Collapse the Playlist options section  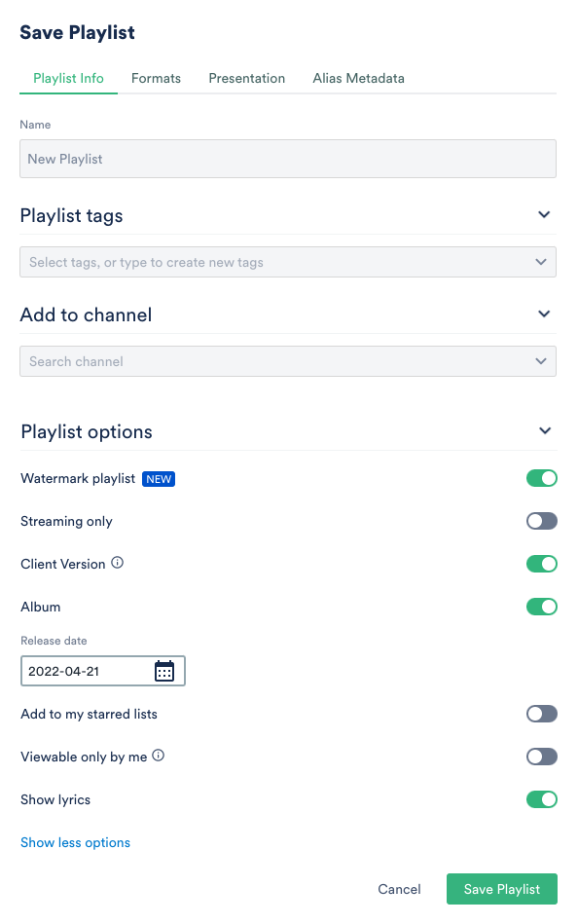coord(543,430)
